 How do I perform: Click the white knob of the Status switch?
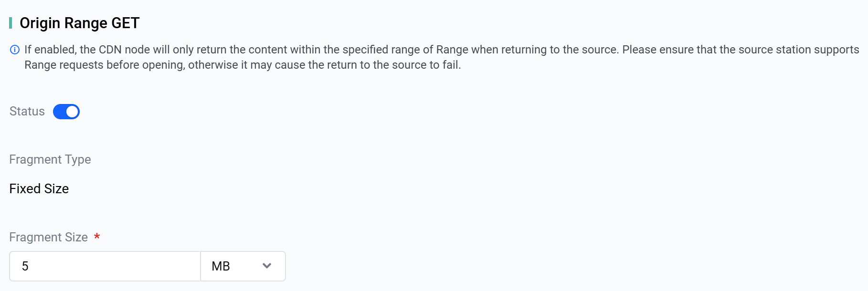(72, 112)
